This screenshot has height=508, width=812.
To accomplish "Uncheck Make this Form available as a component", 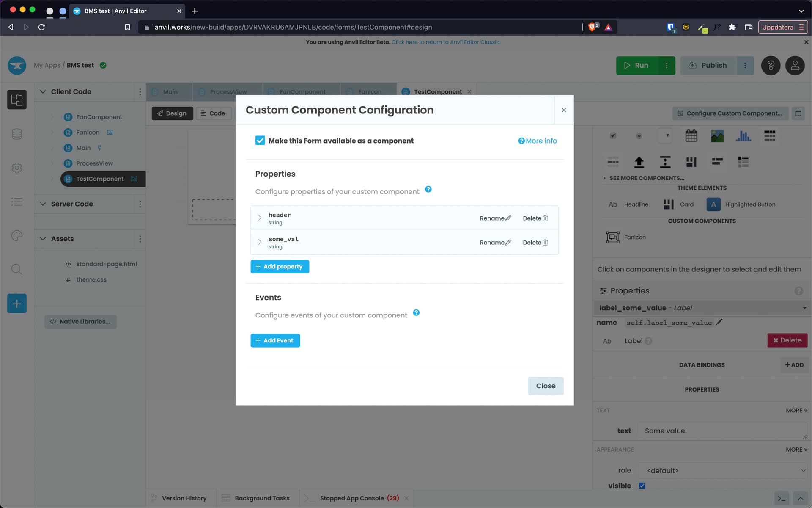I will tap(260, 140).
